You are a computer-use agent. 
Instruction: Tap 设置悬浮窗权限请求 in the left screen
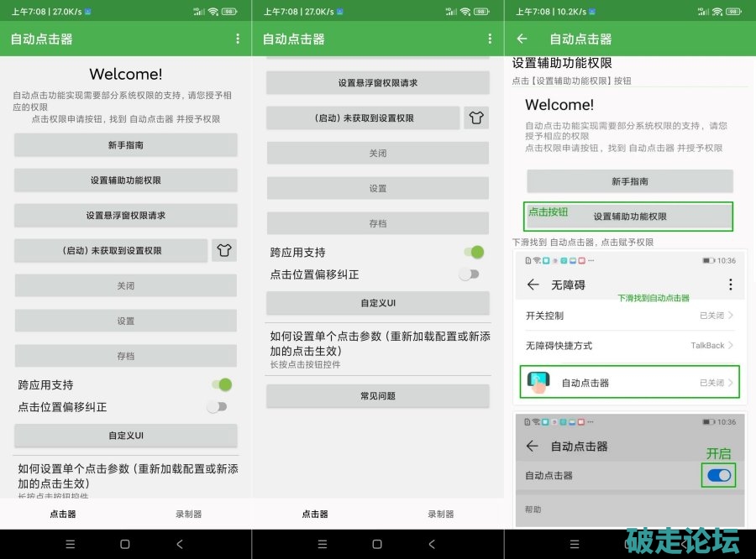[125, 215]
